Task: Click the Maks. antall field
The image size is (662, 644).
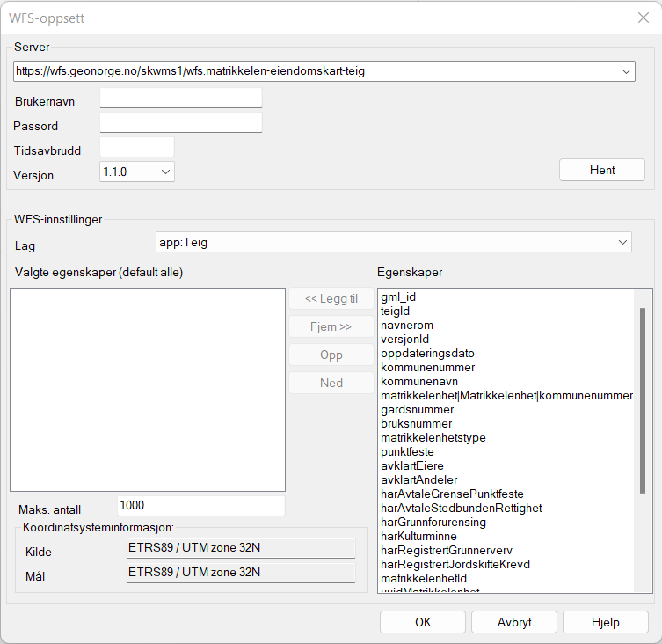Action: click(x=200, y=506)
